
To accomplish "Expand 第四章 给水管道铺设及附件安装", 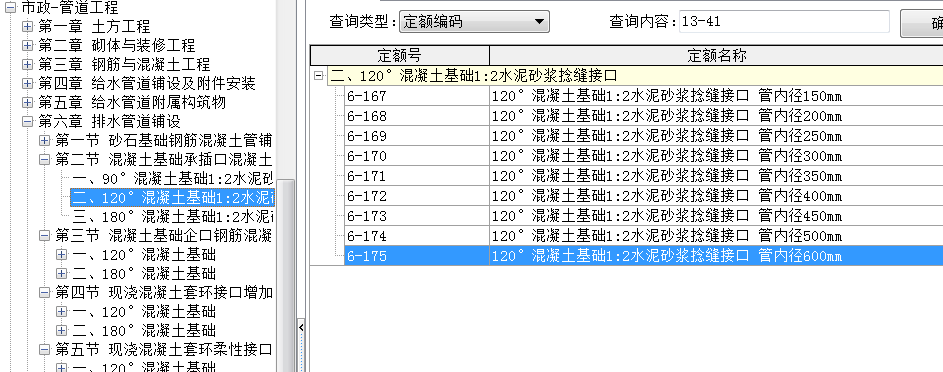I will pyautogui.click(x=27, y=83).
